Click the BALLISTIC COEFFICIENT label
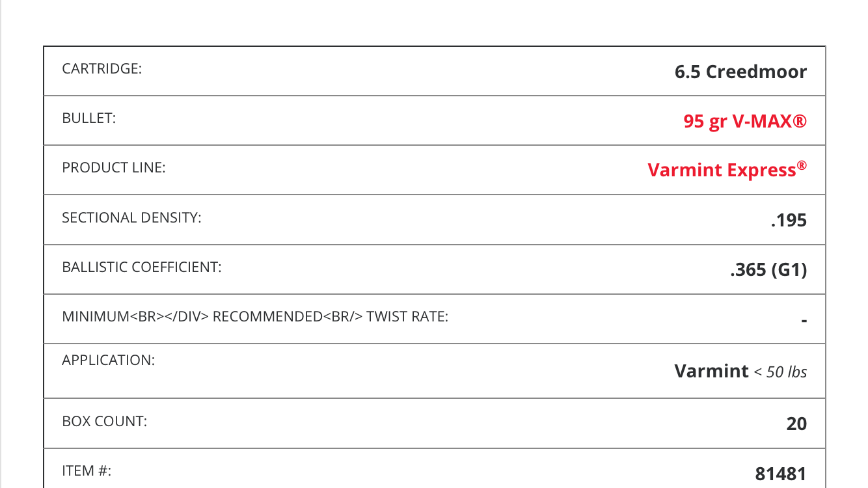Screen dimensions: 868x488 142,267
